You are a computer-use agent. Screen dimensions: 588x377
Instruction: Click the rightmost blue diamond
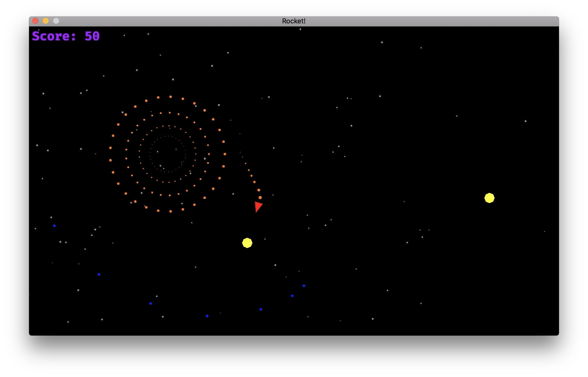tap(304, 286)
